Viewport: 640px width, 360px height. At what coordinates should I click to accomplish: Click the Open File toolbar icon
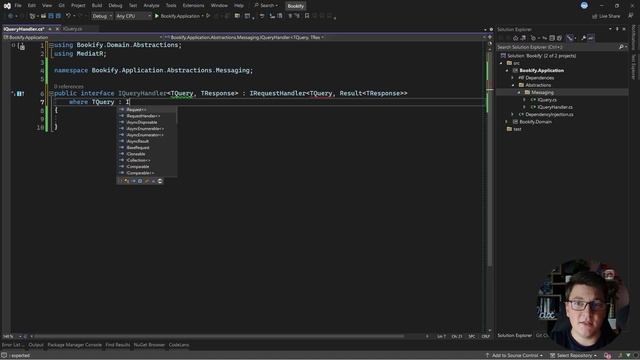pyautogui.click(x=43, y=16)
